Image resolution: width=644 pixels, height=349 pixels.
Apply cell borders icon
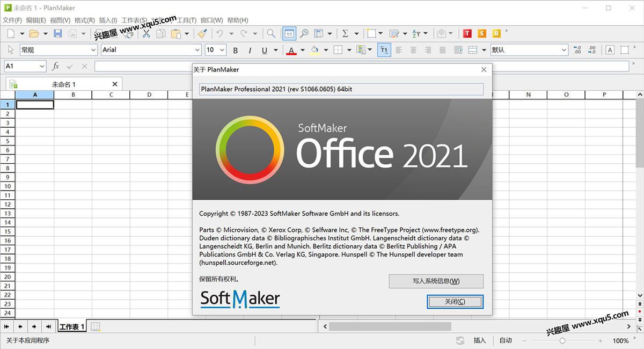[338, 50]
